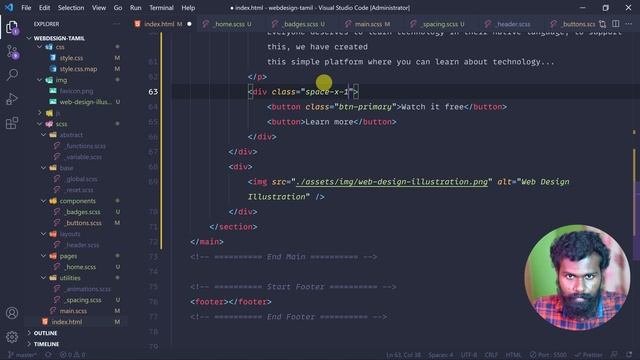The image size is (640, 360).
Task: Expand the OUTLINE section
Action: (x=45, y=333)
